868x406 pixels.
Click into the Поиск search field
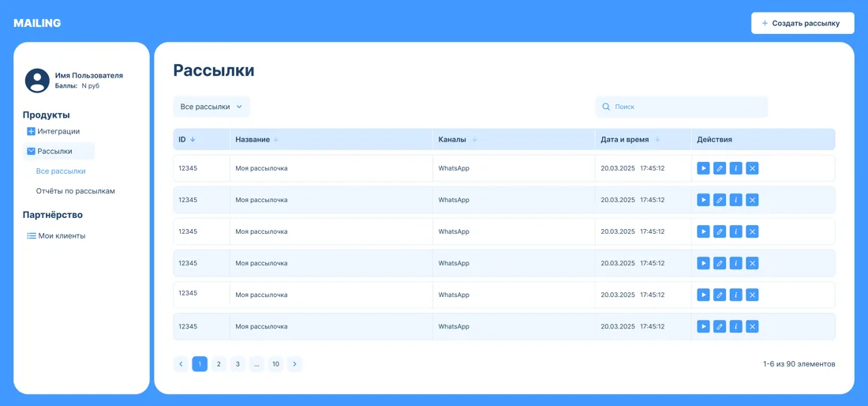tap(682, 107)
